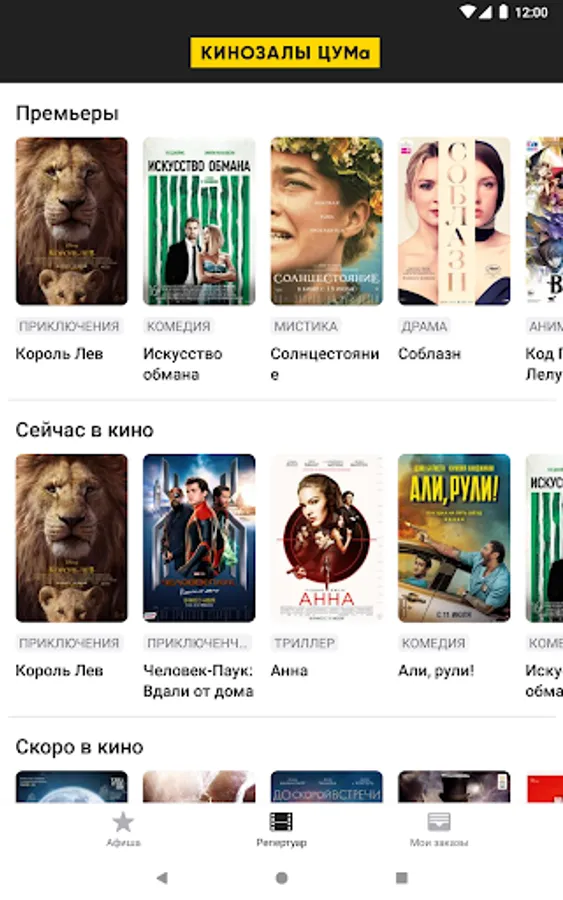Viewport: 563px width, 900px height.
Task: Tap the Android back triangle icon
Action: [x=162, y=877]
